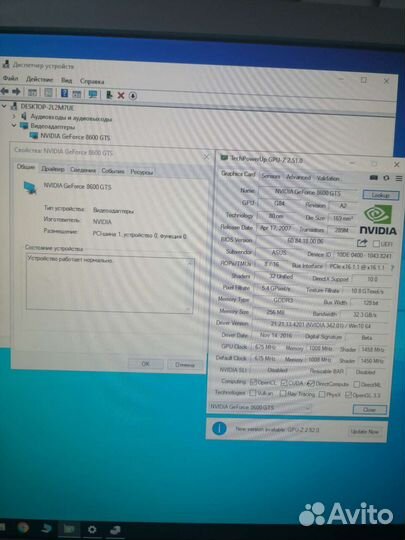Collapse the Видеоадаптеры node
The image size is (405, 540).
(14, 125)
